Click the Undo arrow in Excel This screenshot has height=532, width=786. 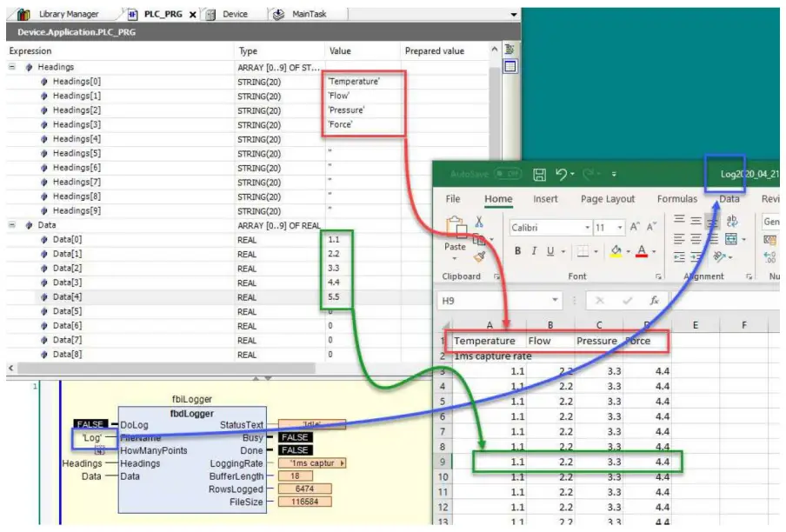point(561,174)
